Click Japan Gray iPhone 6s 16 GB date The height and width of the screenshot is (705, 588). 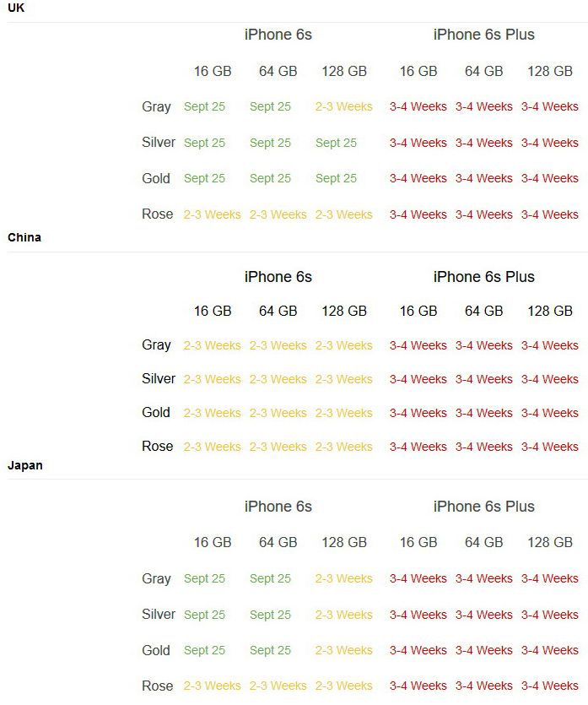coord(204,579)
